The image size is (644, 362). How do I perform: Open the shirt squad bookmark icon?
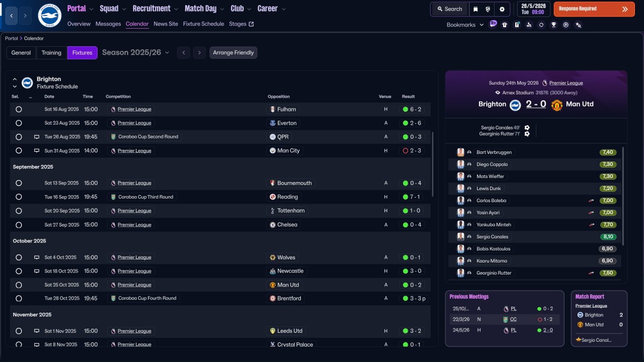[505, 25]
